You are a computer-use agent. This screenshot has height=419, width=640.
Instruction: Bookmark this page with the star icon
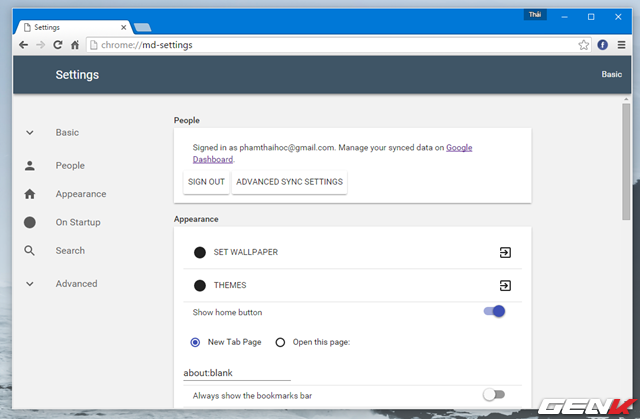point(584,45)
